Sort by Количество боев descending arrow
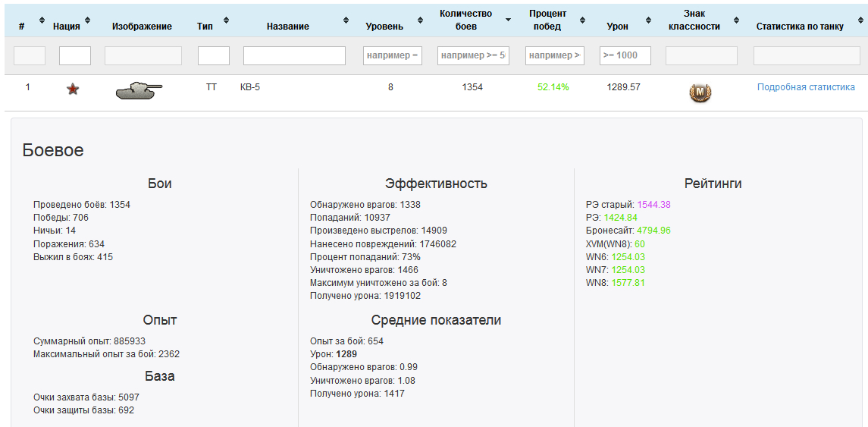868x427 pixels. coord(508,20)
